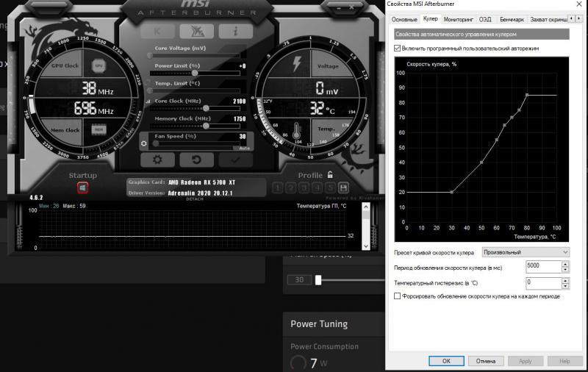The height and width of the screenshot is (372, 588).
Task: Switch to the Основные tab
Action: click(x=404, y=19)
